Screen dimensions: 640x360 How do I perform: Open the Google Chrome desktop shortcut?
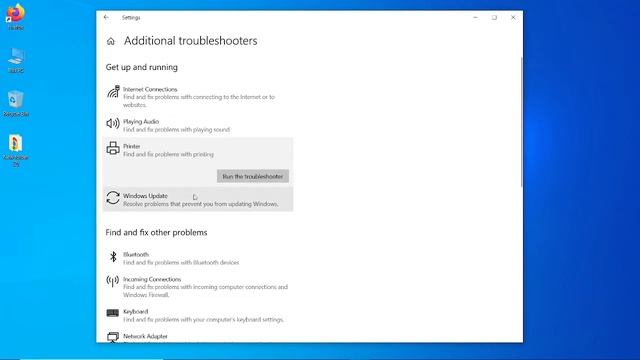(x=16, y=150)
